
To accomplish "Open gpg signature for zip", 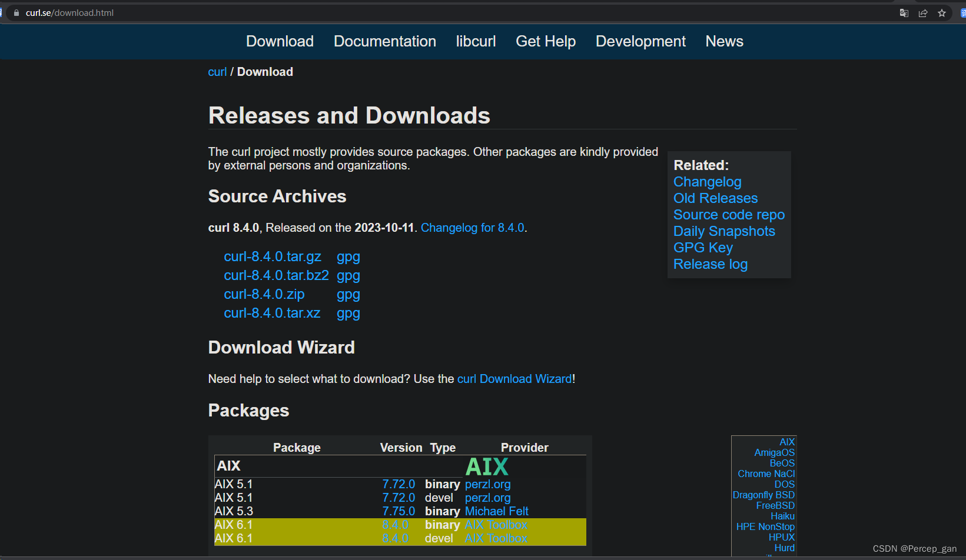I will coord(348,295).
